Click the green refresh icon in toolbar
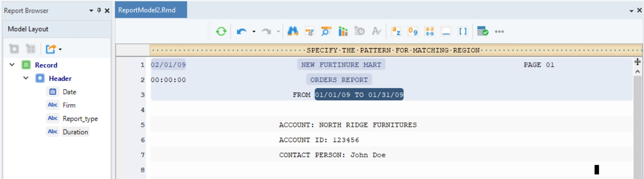 coord(221,32)
